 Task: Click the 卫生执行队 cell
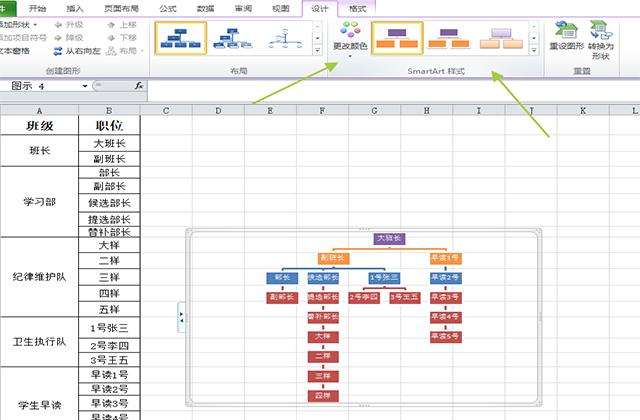click(x=39, y=342)
